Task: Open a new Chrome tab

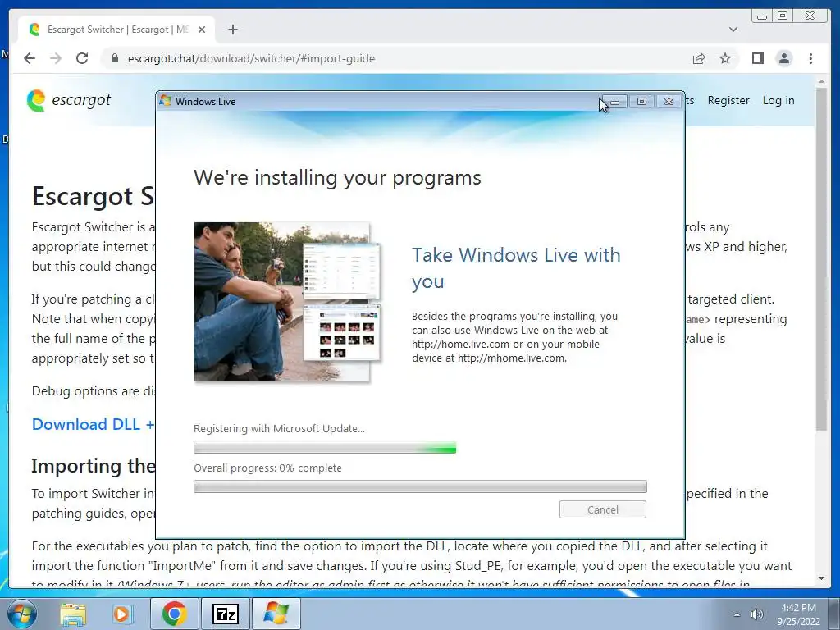Action: (232, 30)
